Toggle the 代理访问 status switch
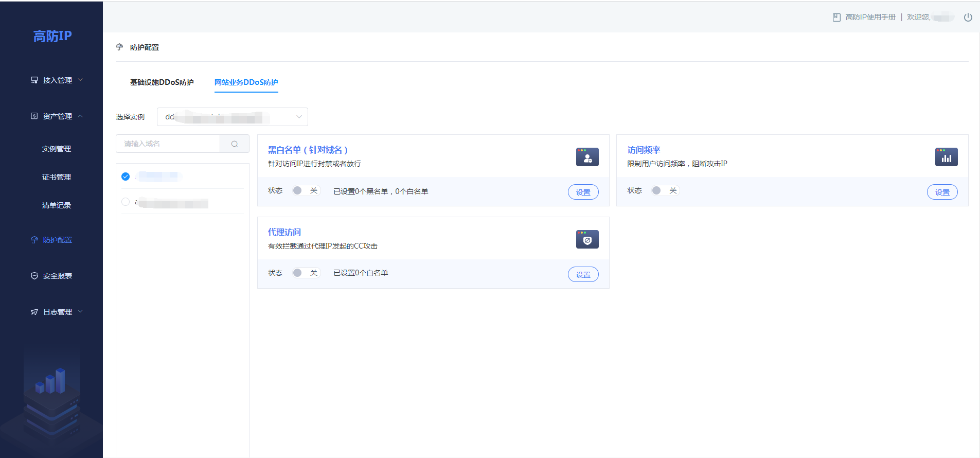The height and width of the screenshot is (458, 980). tap(306, 273)
